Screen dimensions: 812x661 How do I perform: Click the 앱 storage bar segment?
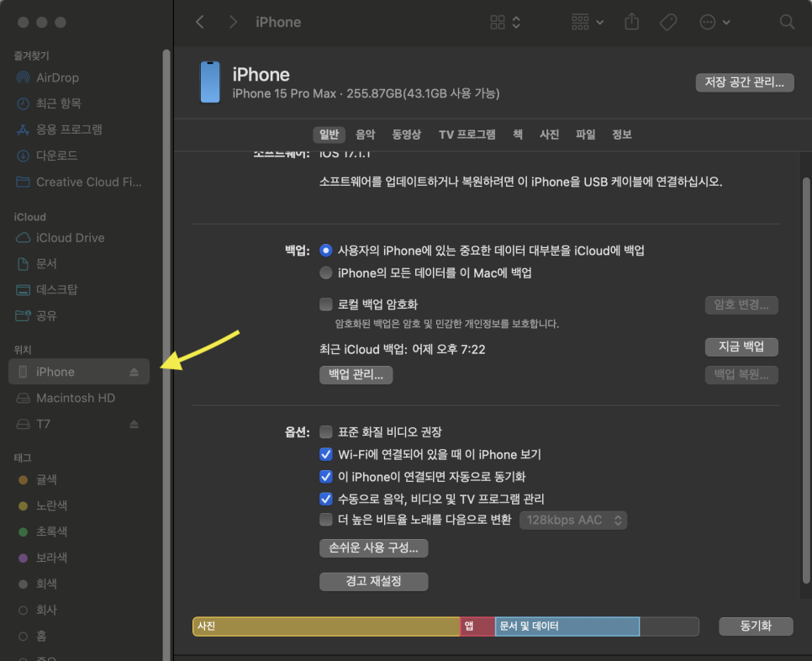477,627
